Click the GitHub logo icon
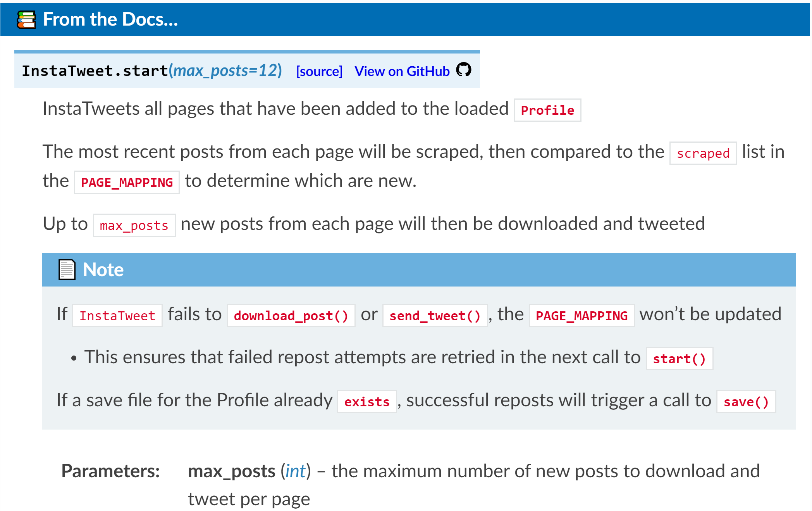This screenshot has height=511, width=812. point(464,70)
